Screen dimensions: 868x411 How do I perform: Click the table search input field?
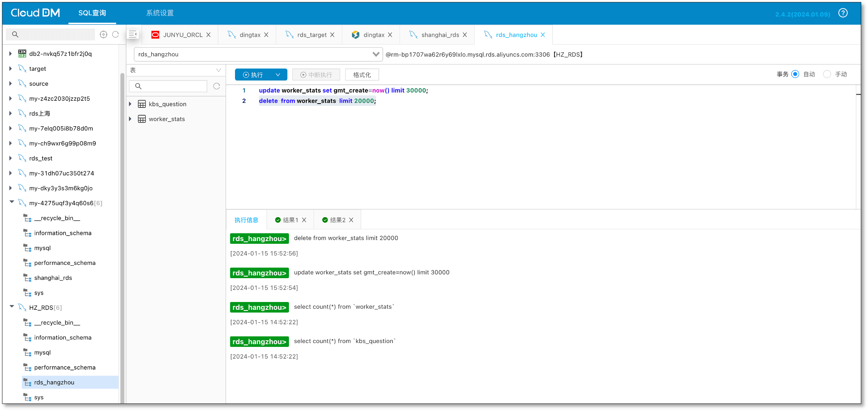click(x=168, y=86)
